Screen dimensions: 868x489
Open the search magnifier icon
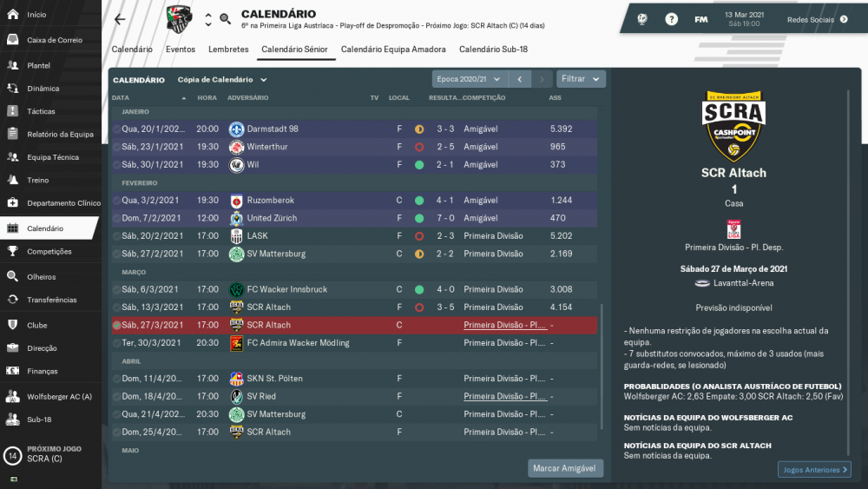click(225, 19)
